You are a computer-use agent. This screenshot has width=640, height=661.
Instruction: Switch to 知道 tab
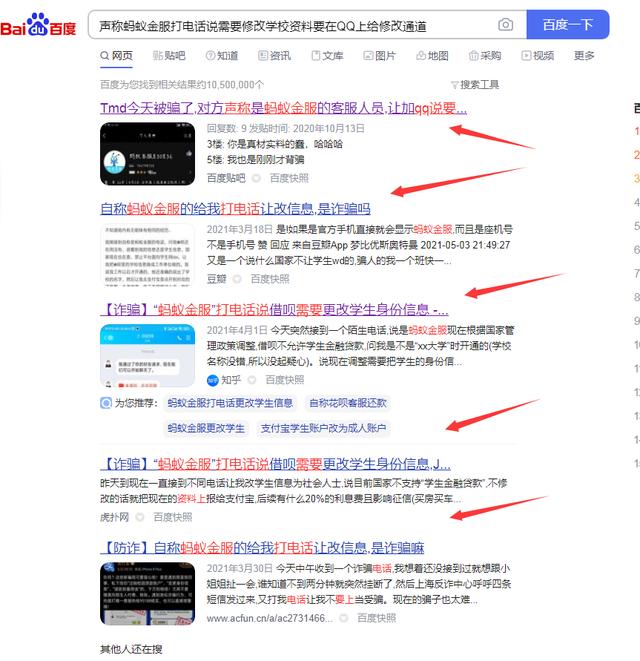(222, 56)
